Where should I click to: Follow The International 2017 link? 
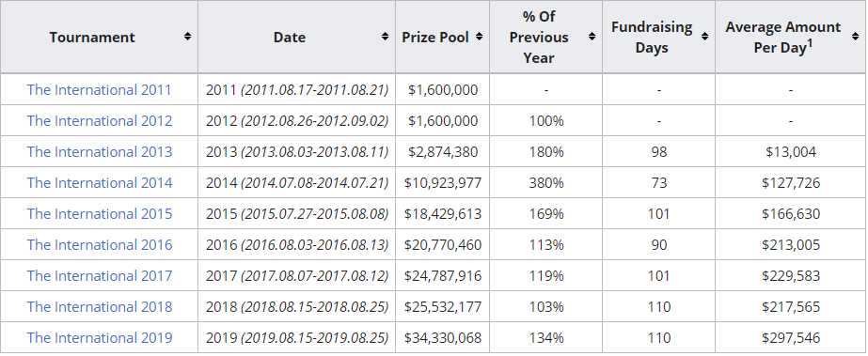point(100,275)
